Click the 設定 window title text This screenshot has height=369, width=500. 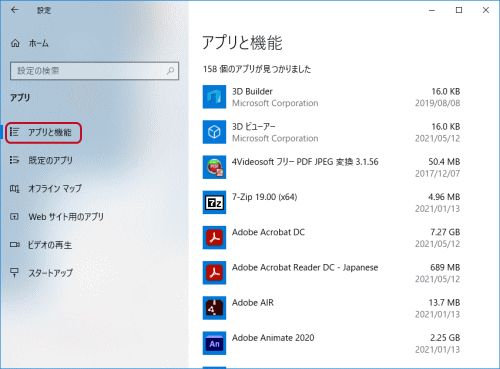[44, 10]
